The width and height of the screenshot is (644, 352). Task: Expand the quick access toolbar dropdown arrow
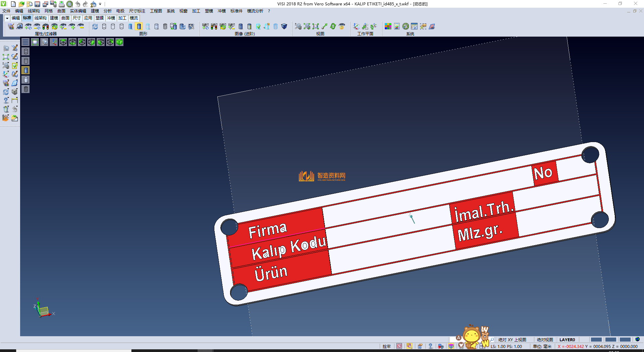[100, 4]
